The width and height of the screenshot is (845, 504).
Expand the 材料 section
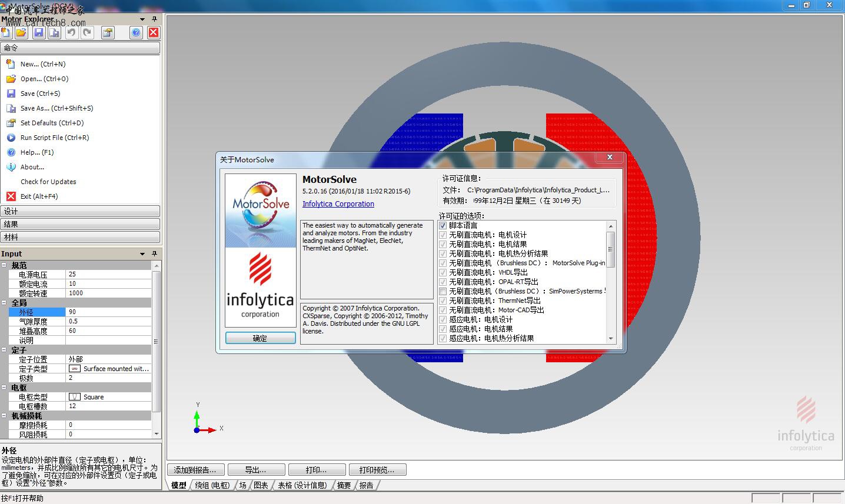[x=80, y=237]
